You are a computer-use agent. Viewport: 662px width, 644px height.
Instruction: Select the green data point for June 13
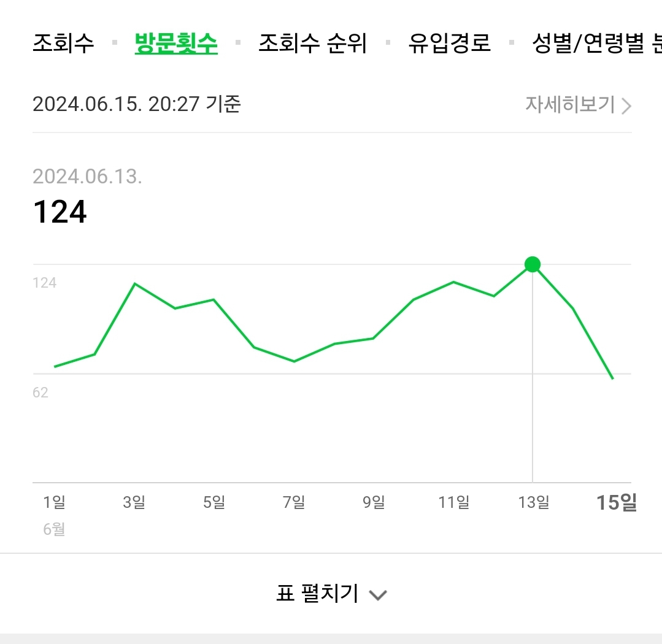(532, 264)
